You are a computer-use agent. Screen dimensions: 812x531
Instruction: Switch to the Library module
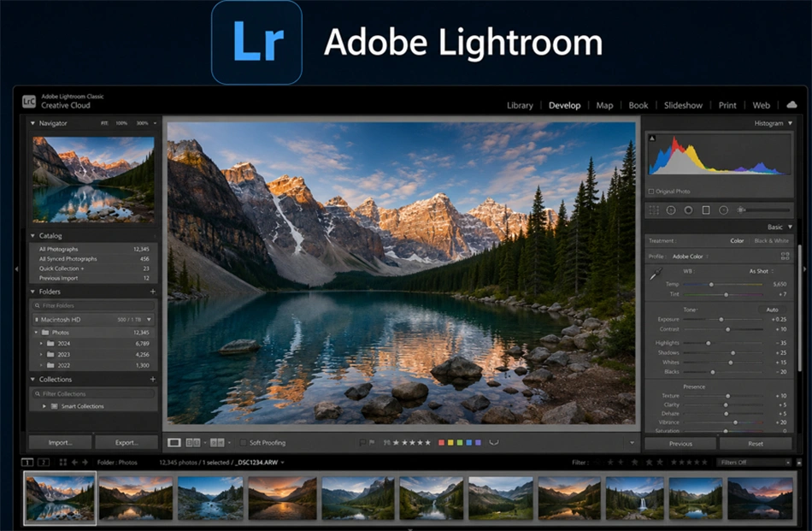click(x=520, y=105)
